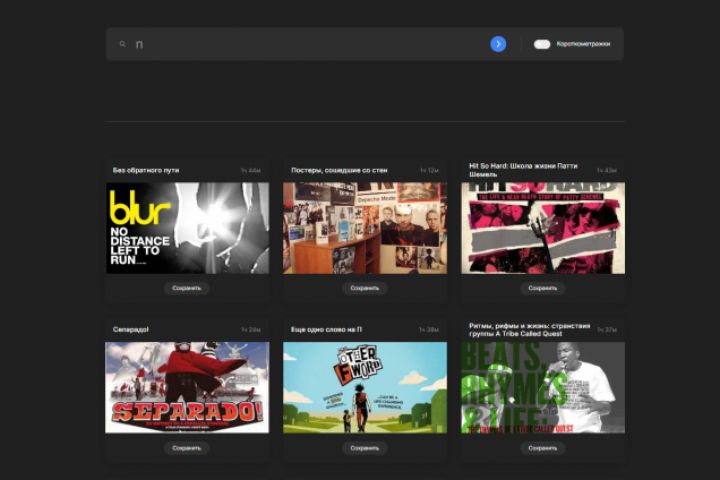Submit search with blue arrow button
The image size is (720, 480).
498,44
